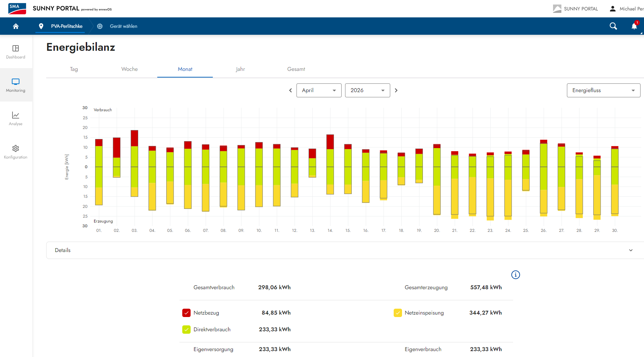Open the Analyse chart icon

[16, 115]
